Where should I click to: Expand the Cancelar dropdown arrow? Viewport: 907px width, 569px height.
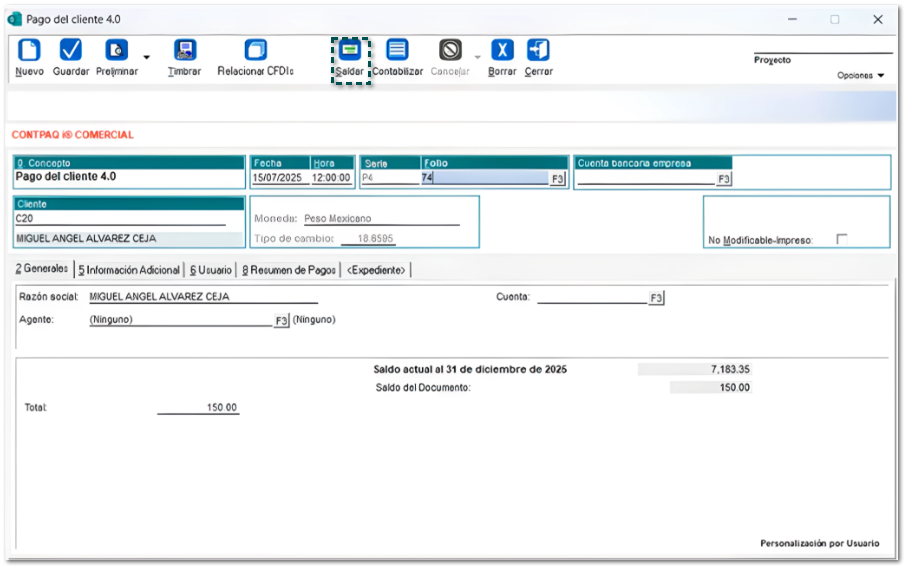pyautogui.click(x=477, y=57)
